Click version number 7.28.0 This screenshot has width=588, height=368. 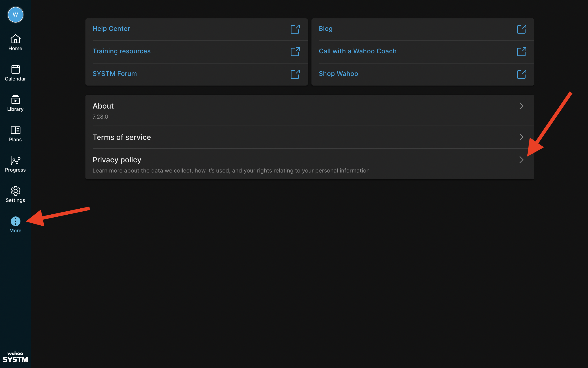100,117
